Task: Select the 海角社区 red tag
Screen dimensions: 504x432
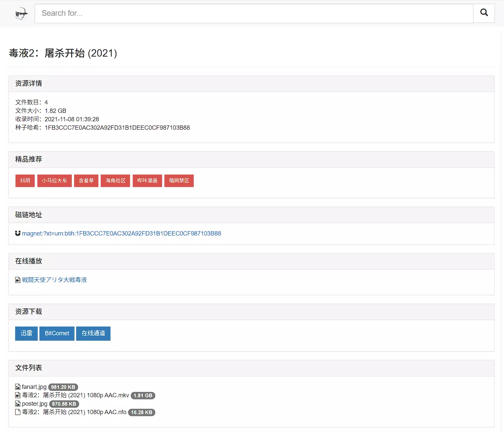Action: point(115,181)
